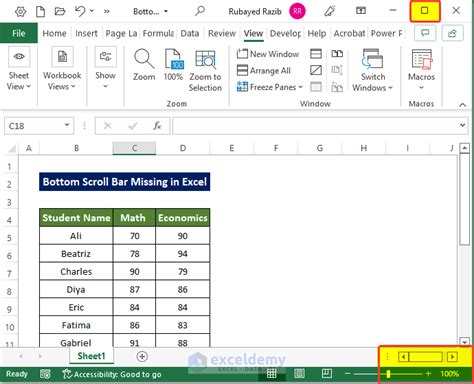Collapse the ribbon with chevron
The image size is (474, 384).
[462, 105]
